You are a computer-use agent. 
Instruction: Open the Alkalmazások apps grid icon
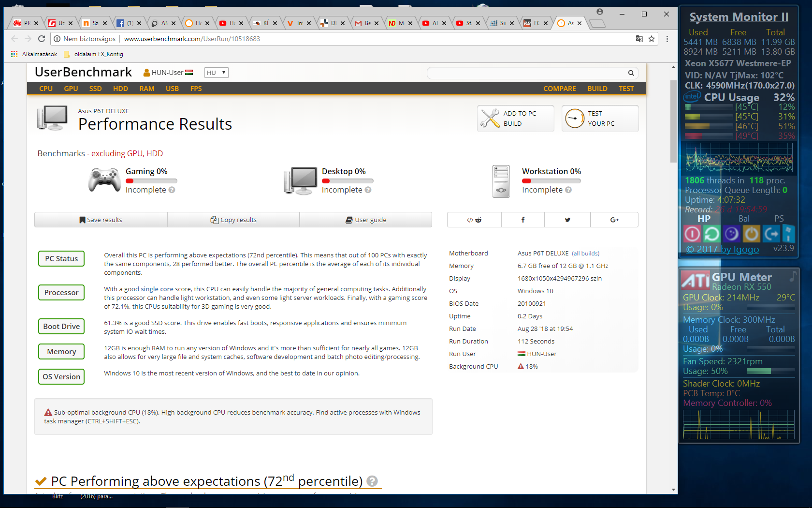point(14,54)
